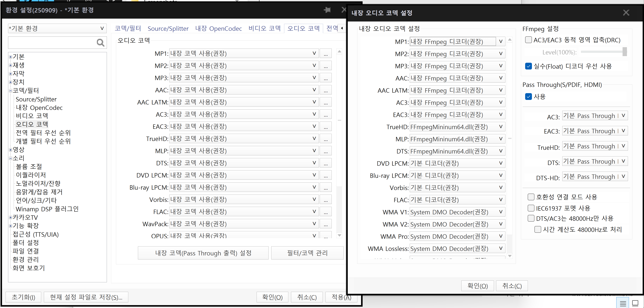Pin the preferences window
Image resolution: width=644 pixels, height=308 pixels.
pyautogui.click(x=327, y=10)
